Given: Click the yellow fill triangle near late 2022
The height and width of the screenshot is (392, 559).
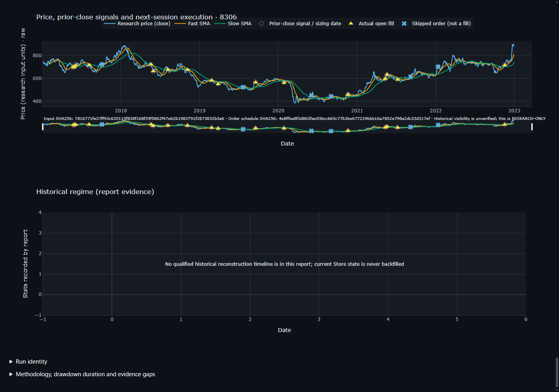Looking at the screenshot, I should coord(505,65).
